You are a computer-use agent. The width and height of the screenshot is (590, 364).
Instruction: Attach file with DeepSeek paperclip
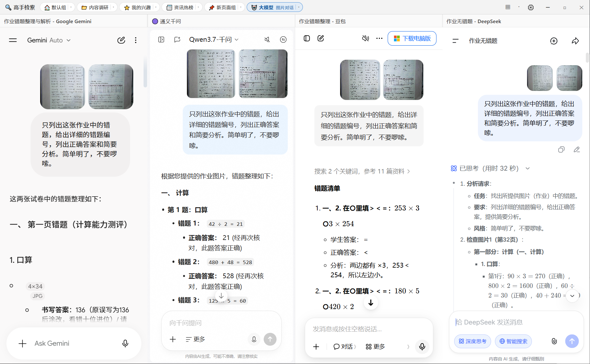554,341
